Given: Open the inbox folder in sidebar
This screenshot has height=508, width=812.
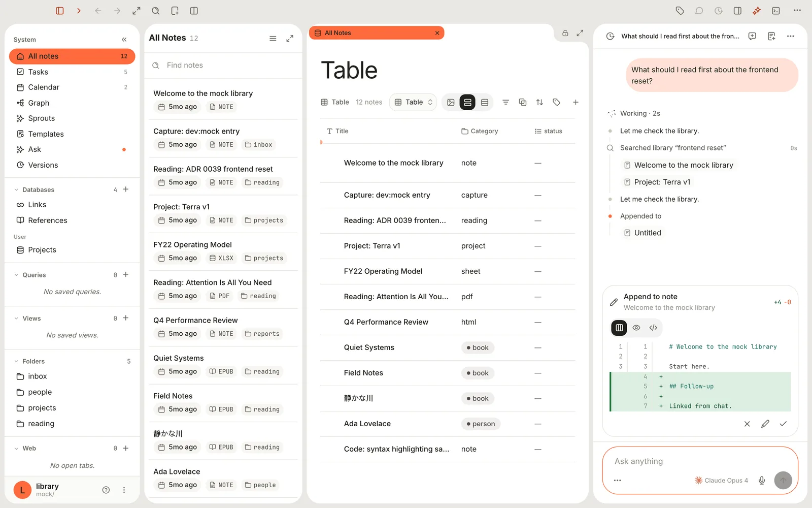Looking at the screenshot, I should click(x=72, y=376).
